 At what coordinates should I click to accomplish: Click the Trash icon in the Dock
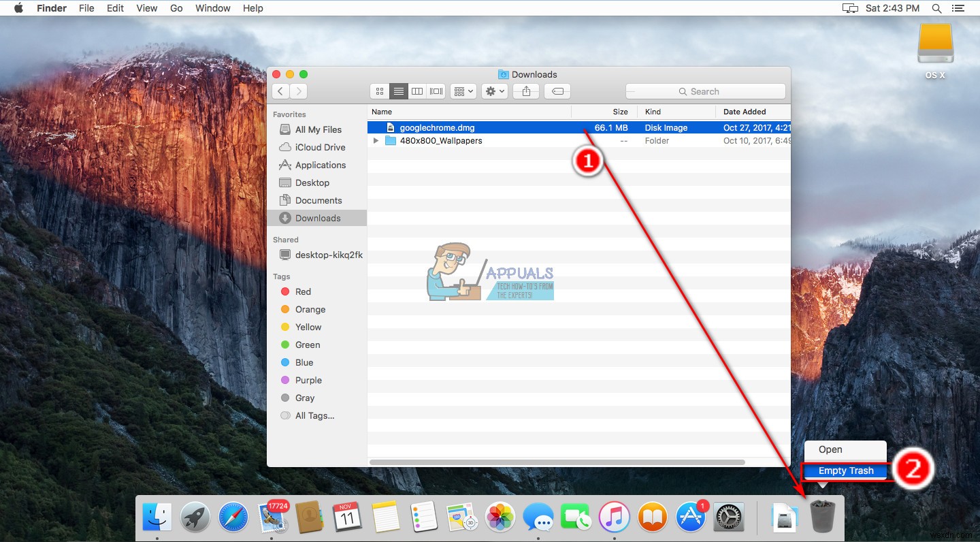pos(822,517)
